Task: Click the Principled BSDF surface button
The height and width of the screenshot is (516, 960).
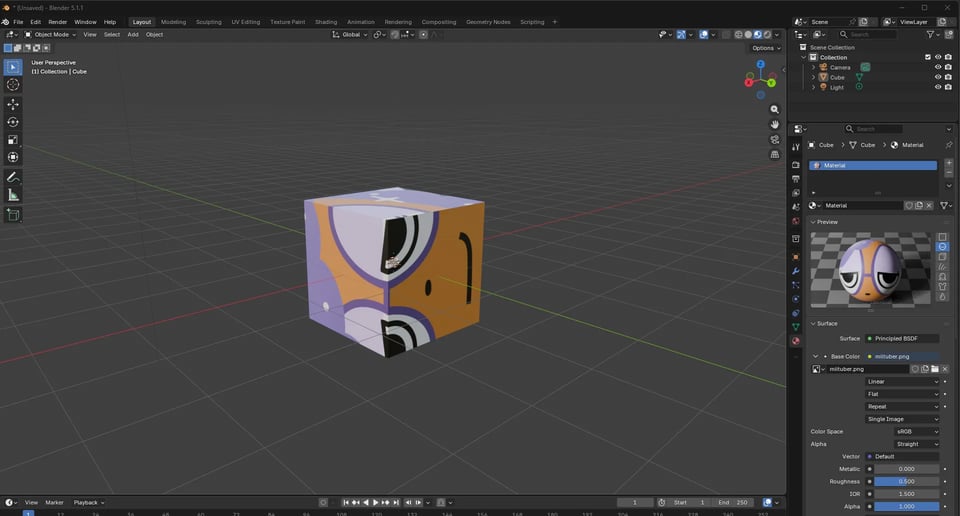Action: tap(902, 338)
